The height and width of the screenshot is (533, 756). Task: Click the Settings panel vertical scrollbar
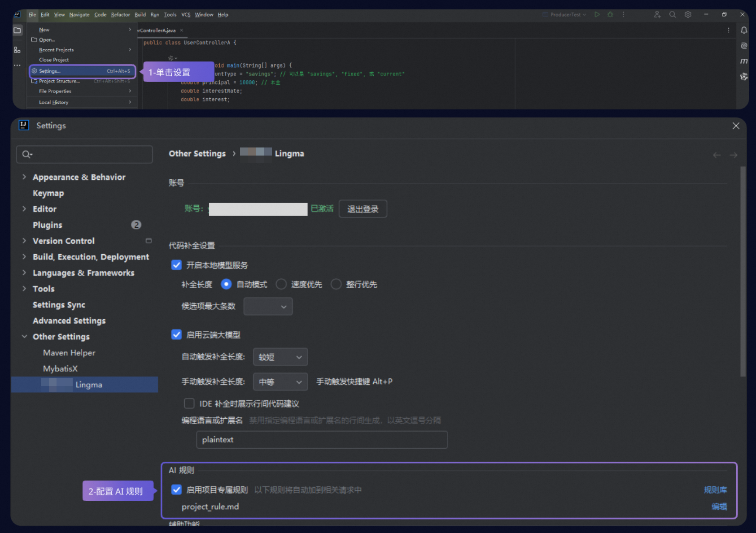point(743,271)
